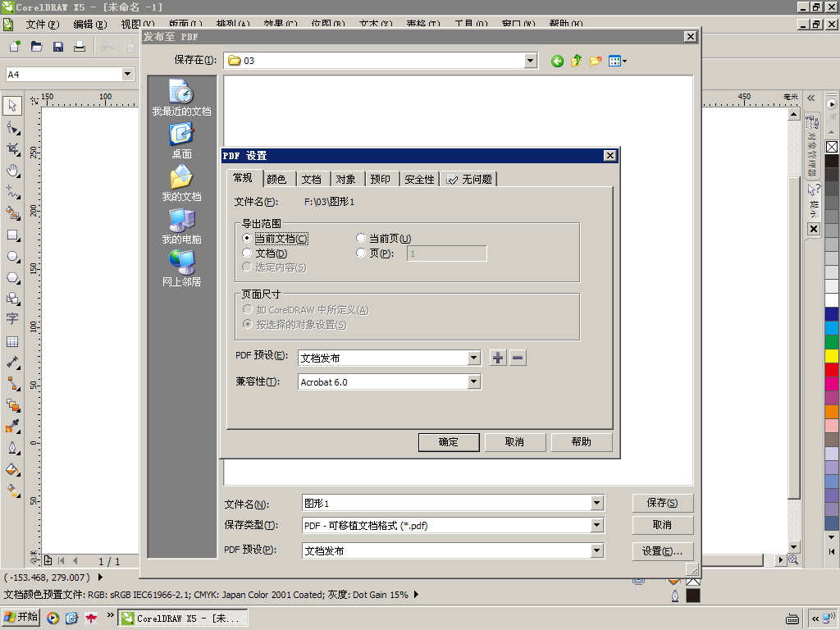Create a new folder icon
Viewport: 840px width, 630px height.
coord(596,61)
